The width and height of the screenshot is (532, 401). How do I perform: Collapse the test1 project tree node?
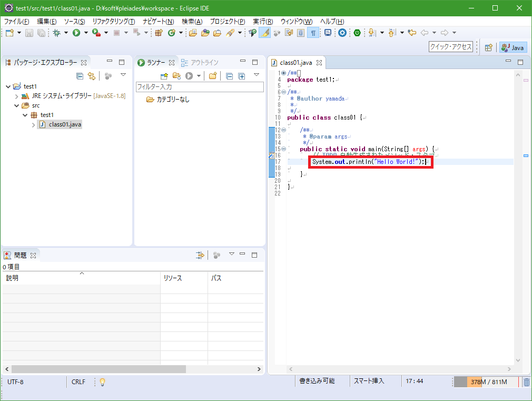(x=8, y=86)
